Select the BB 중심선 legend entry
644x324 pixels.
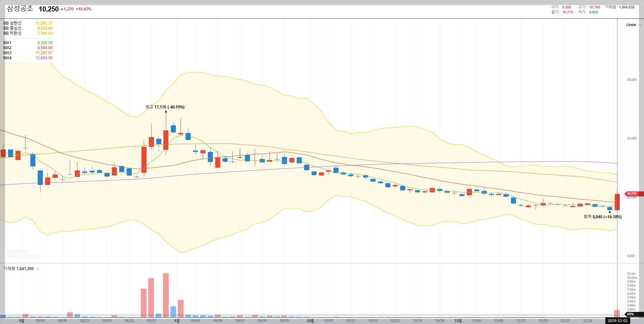12,28
